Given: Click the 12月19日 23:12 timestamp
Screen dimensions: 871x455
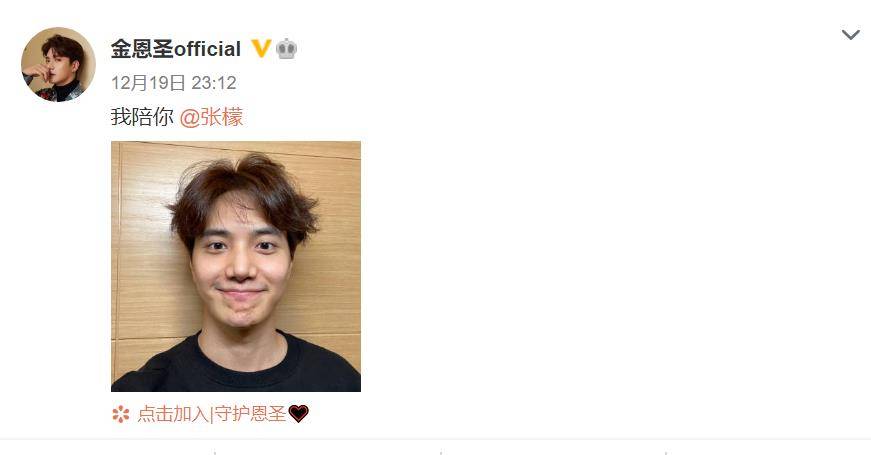Looking at the screenshot, I should 174,83.
